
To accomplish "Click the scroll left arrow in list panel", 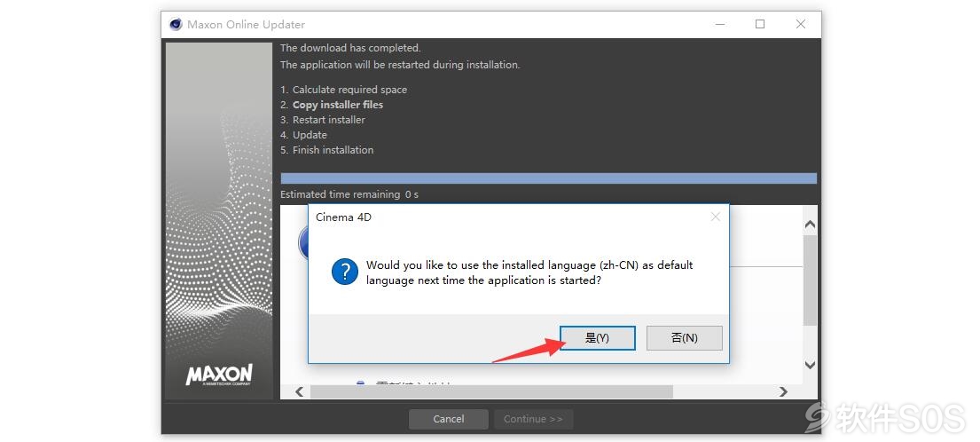I will click(x=299, y=392).
